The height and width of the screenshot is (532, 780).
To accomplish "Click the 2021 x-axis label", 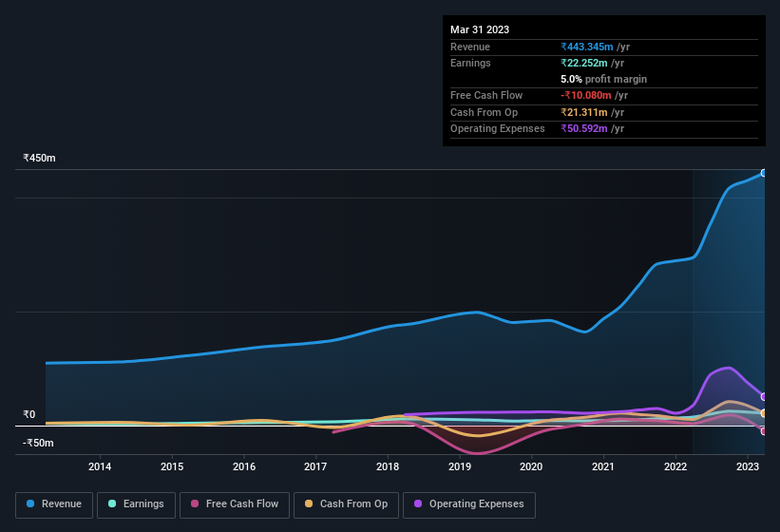I will tap(603, 466).
